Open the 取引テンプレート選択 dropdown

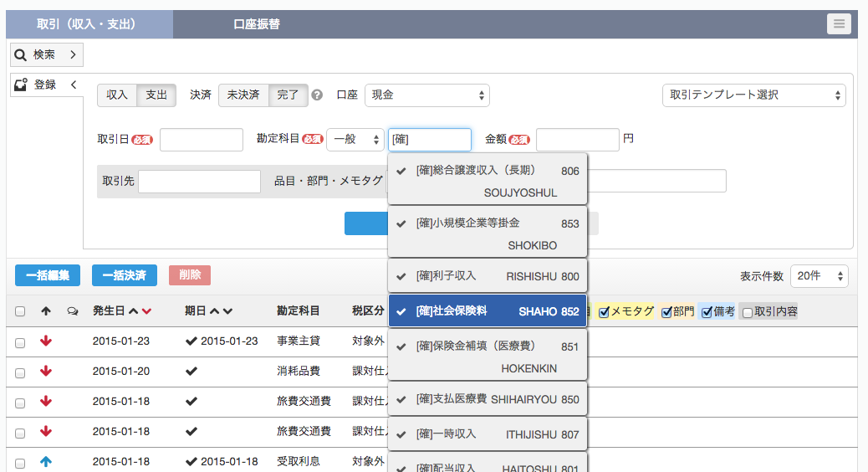pos(753,95)
